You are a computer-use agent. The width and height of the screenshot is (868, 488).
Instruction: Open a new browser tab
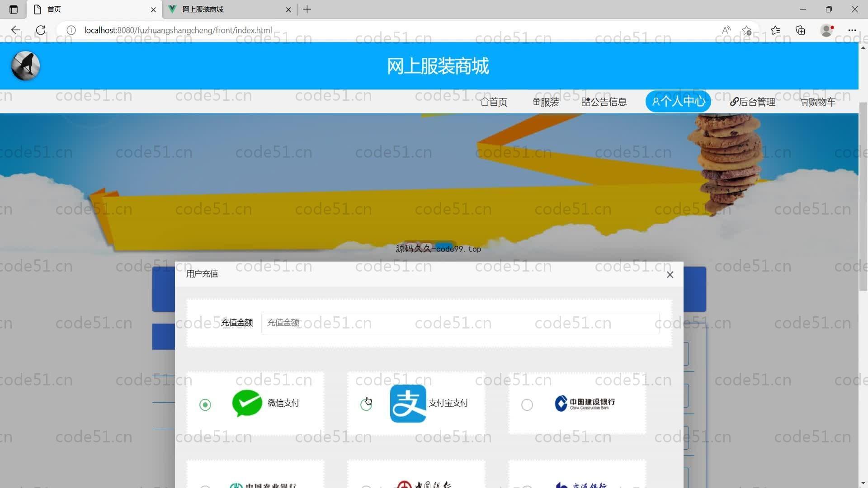click(307, 9)
